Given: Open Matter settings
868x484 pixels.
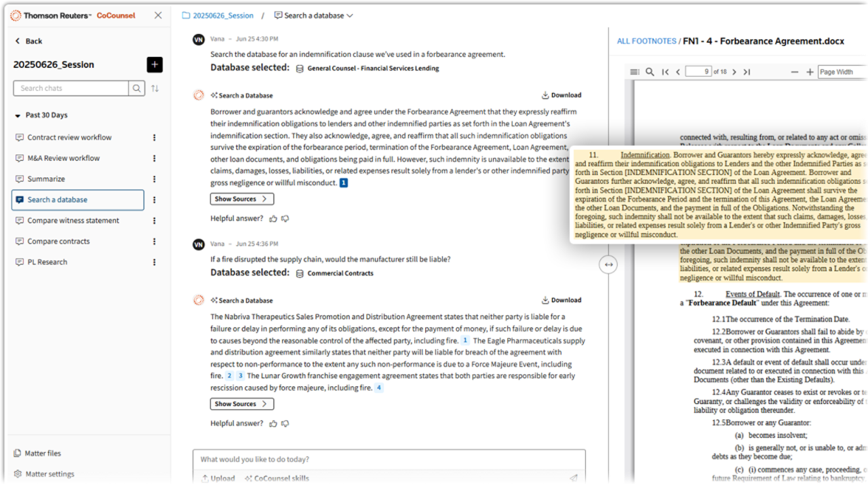Looking at the screenshot, I should pyautogui.click(x=44, y=474).
